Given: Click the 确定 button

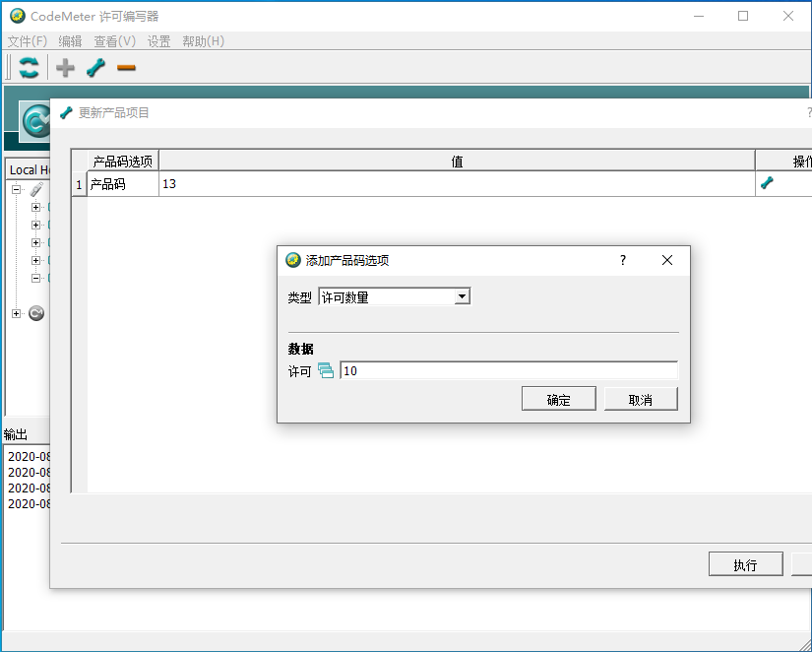Looking at the screenshot, I should click(559, 399).
